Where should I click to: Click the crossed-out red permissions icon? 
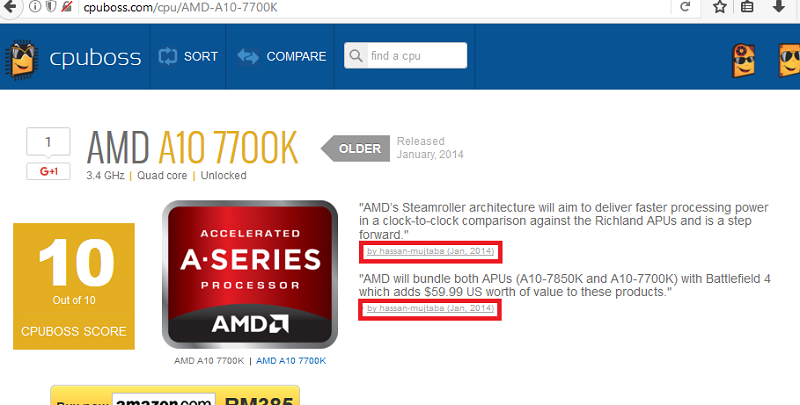point(66,7)
